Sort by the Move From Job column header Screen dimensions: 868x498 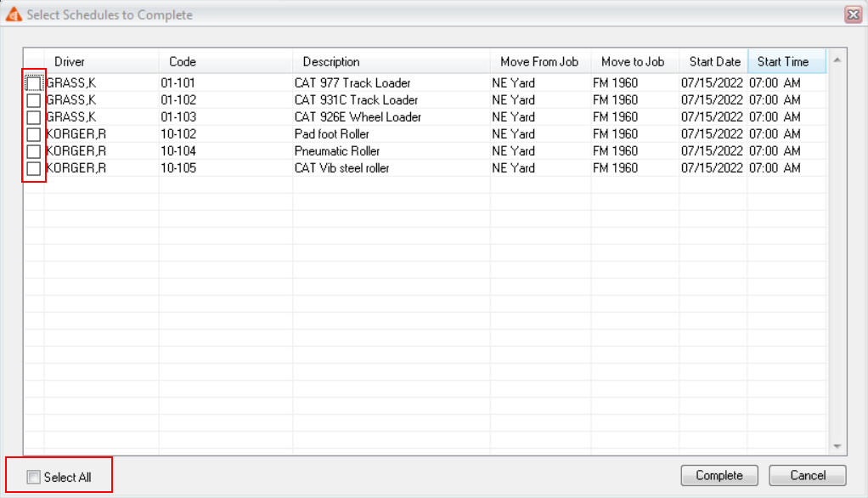(544, 61)
